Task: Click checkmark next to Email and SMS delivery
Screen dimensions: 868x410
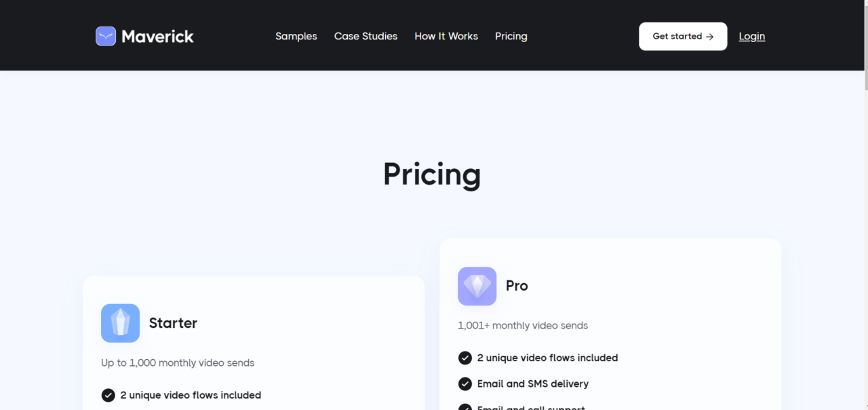Action: (x=465, y=384)
